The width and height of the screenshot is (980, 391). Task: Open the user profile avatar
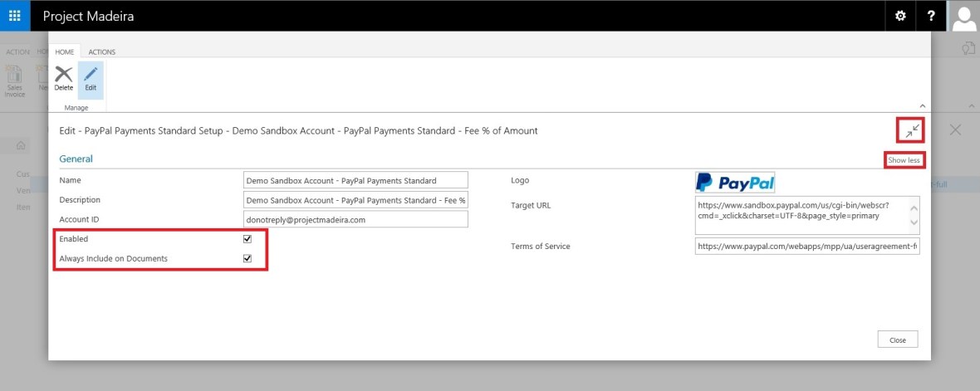[963, 16]
